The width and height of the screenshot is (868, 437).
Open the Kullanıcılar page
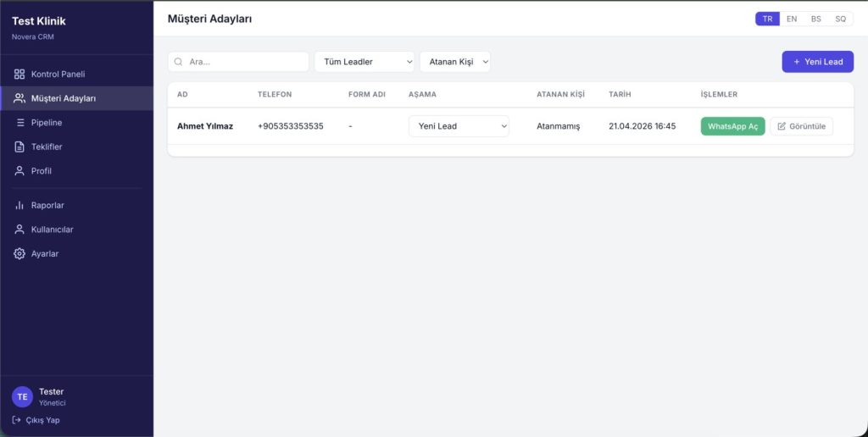77,230
